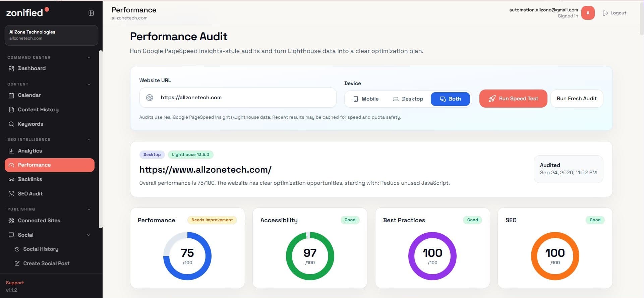Click the Dashboard grid icon
This screenshot has width=644, height=298.
click(x=11, y=69)
